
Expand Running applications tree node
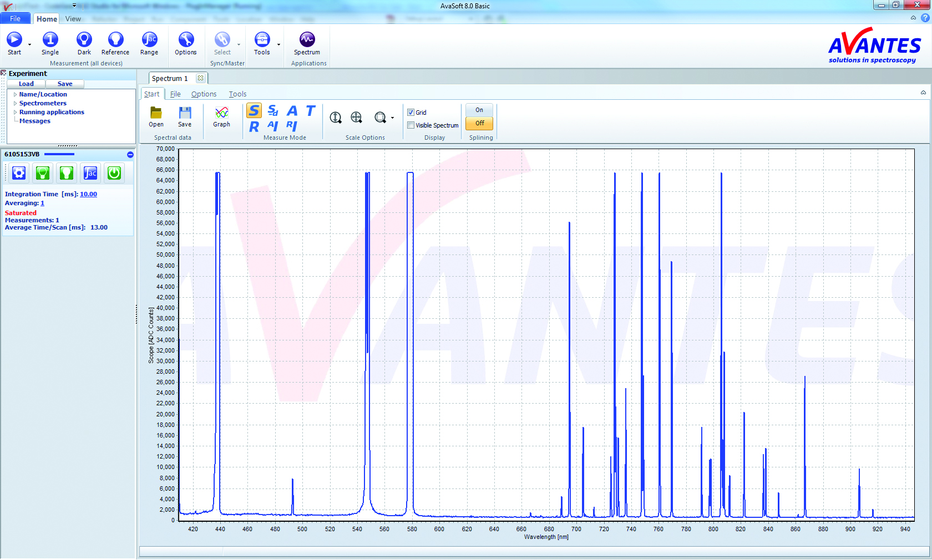click(16, 113)
